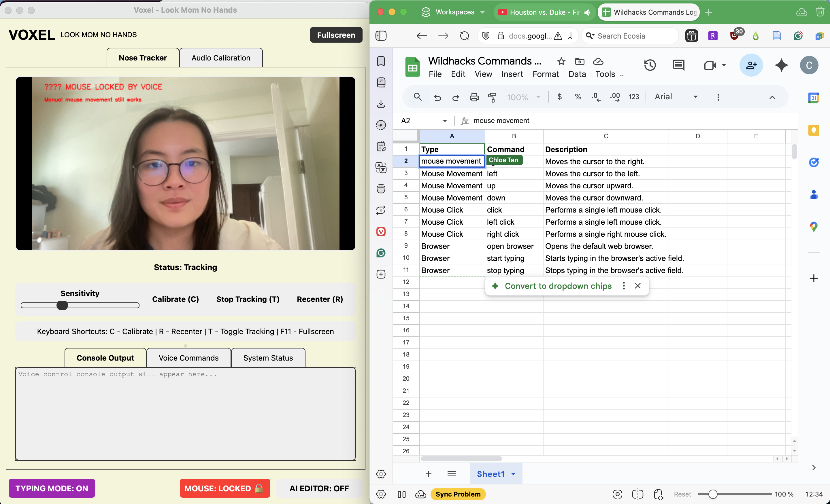Viewport: 830px width, 504px height.
Task: Click the share add-person button
Action: [751, 65]
